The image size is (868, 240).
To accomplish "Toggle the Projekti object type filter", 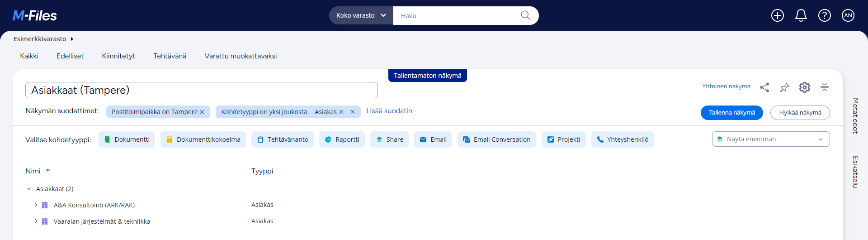I will [x=563, y=139].
